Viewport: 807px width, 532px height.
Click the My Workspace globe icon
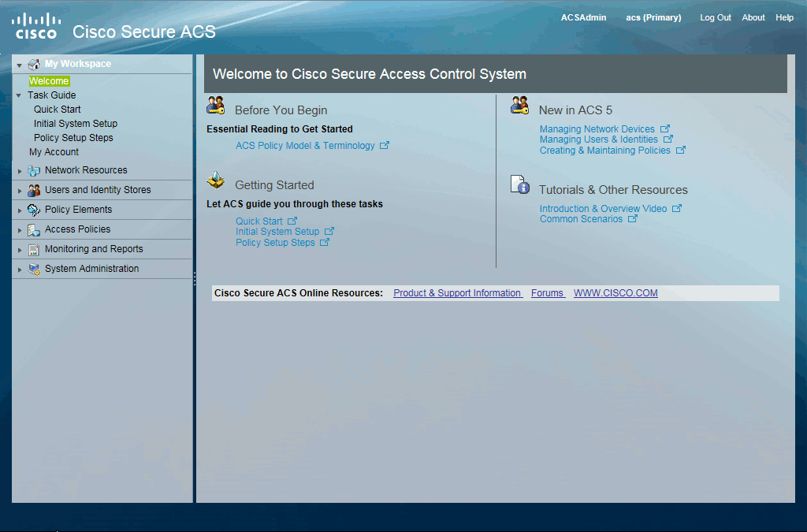[x=33, y=64]
